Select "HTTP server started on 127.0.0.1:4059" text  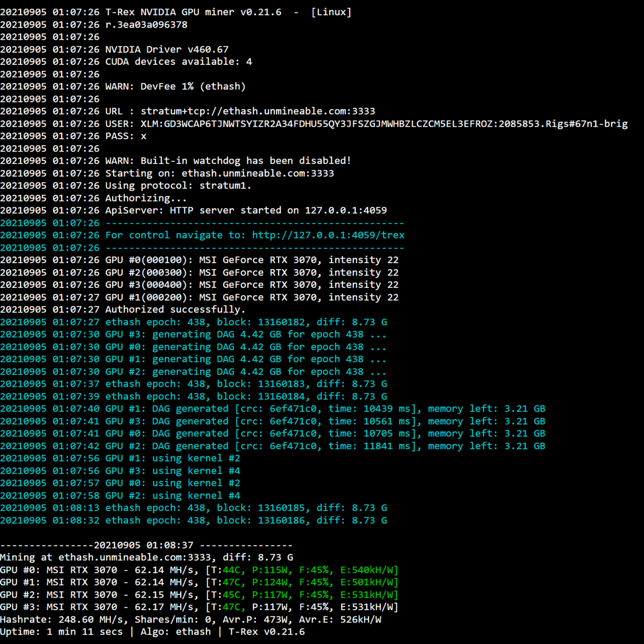pos(278,210)
